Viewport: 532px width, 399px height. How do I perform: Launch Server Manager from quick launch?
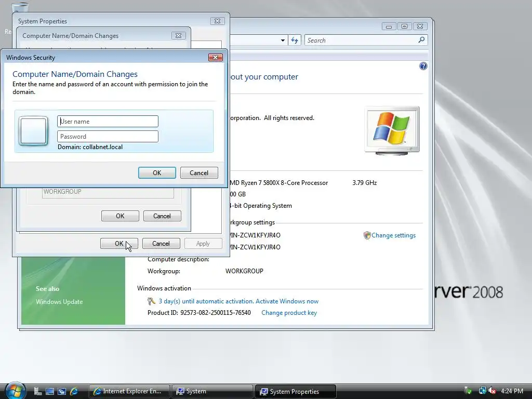point(38,391)
